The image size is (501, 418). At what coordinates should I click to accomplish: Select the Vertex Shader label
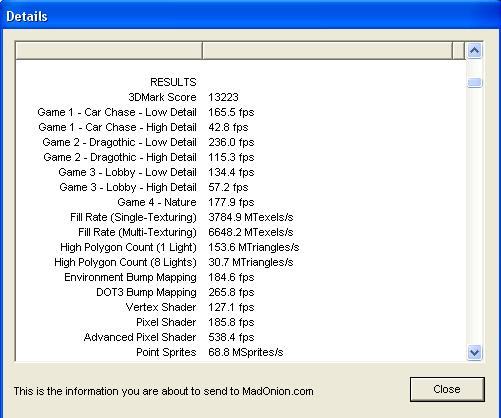[161, 307]
